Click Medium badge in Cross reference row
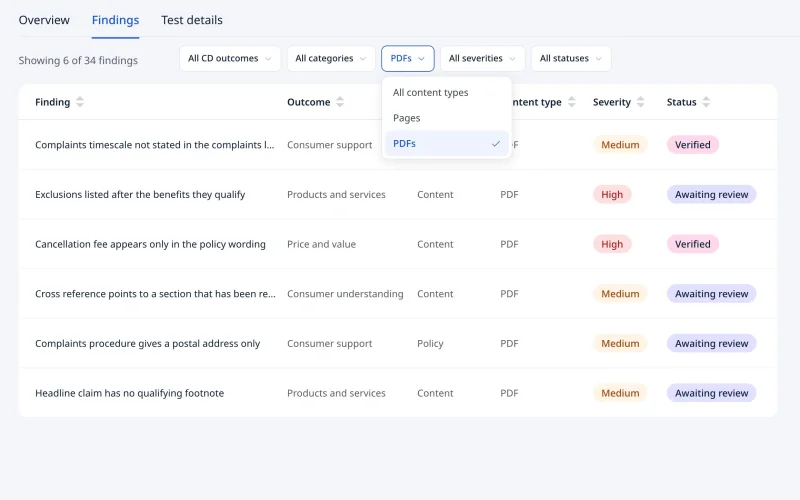800x500 pixels. (x=620, y=294)
